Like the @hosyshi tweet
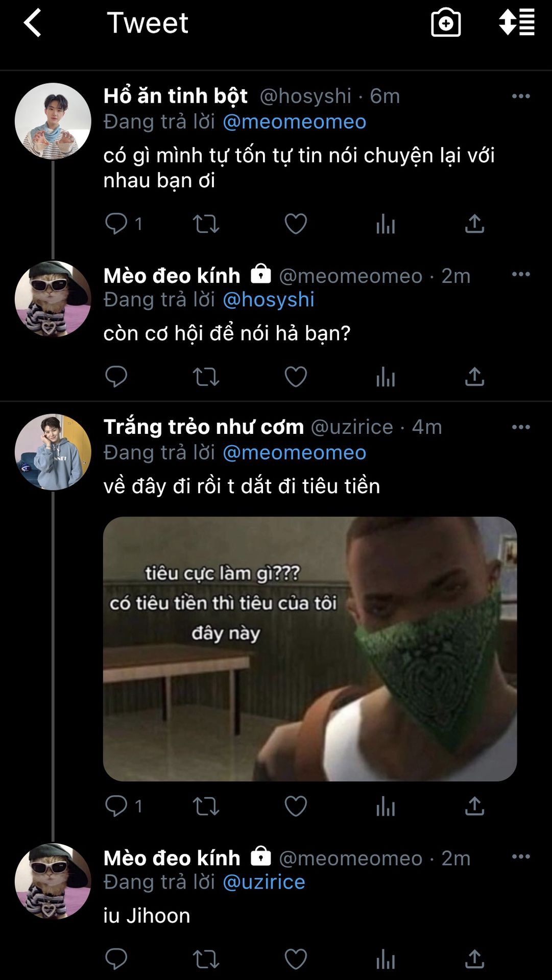552x980 pixels. [296, 224]
